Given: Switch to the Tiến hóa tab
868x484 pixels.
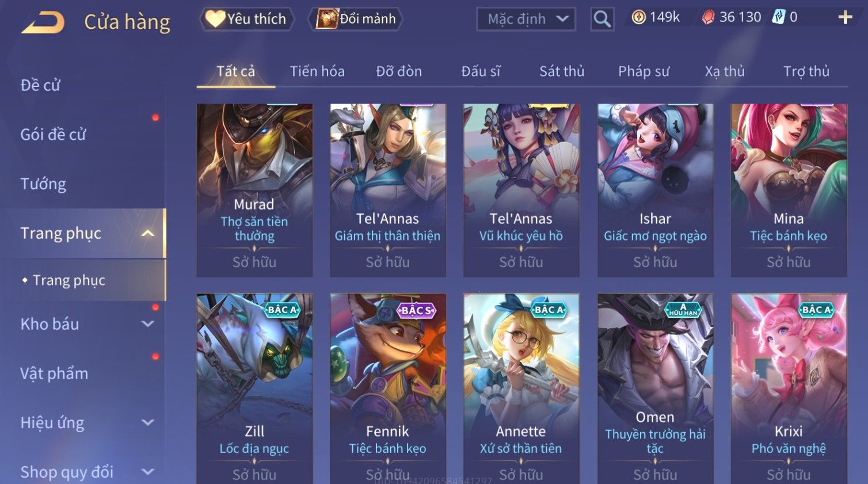Looking at the screenshot, I should (x=317, y=71).
